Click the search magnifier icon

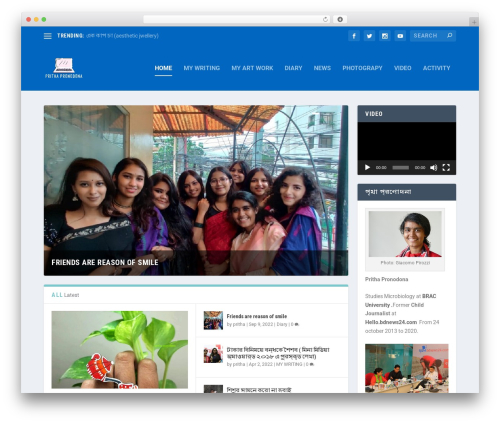pyautogui.click(x=450, y=35)
